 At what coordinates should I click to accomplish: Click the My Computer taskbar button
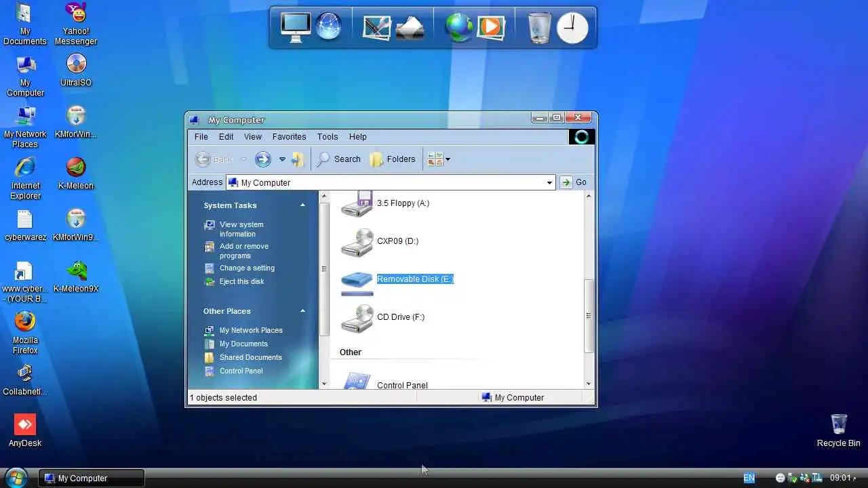[x=92, y=478]
